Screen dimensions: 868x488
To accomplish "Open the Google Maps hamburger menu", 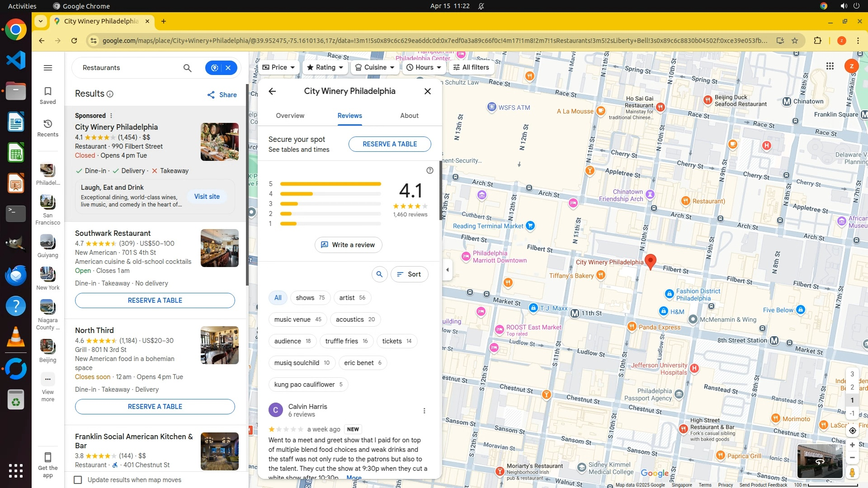I will point(48,68).
